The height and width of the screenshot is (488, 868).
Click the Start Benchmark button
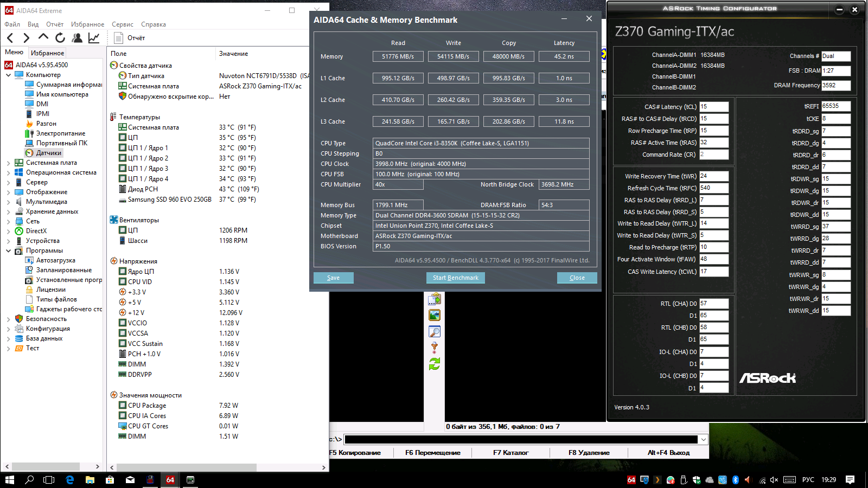click(x=456, y=278)
